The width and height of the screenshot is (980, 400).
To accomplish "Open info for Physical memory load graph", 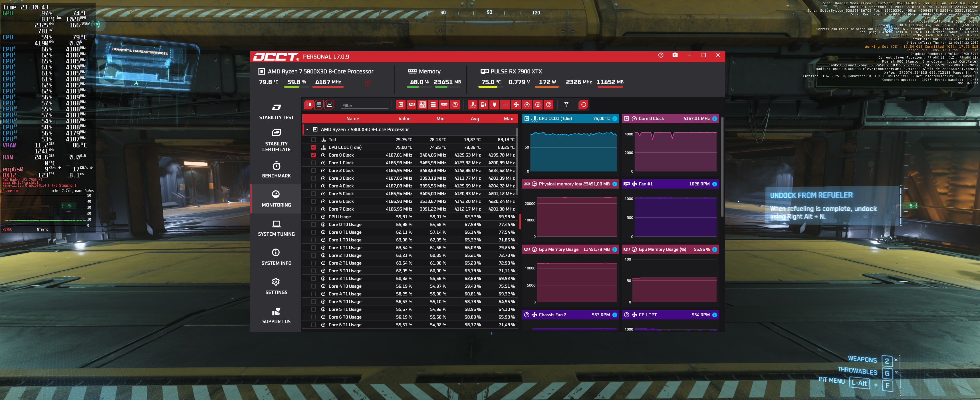I will (615, 184).
